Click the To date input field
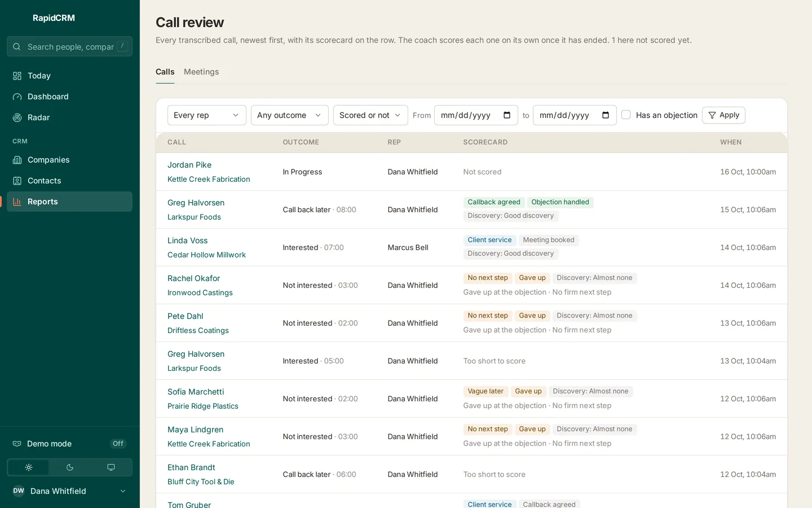Image resolution: width=812 pixels, height=508 pixels. pos(575,115)
